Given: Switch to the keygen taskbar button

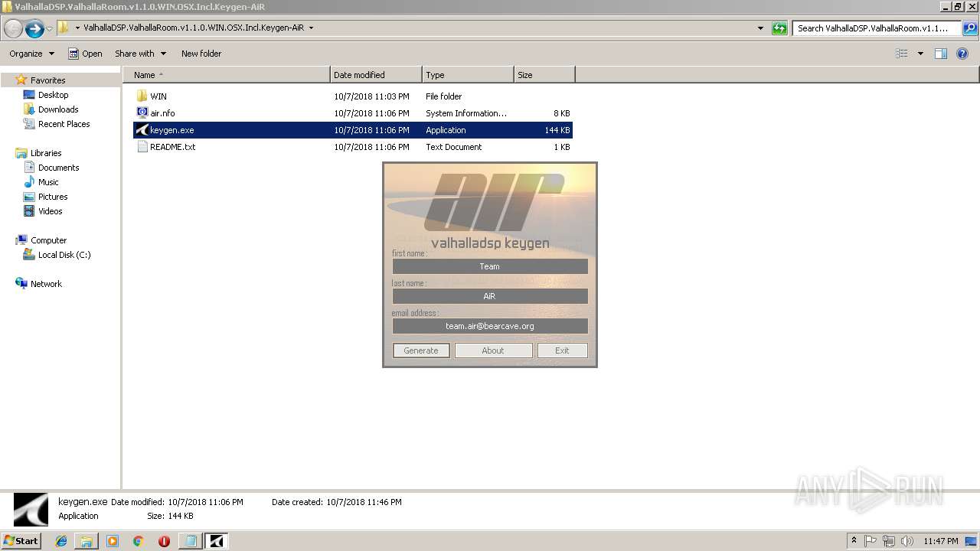Looking at the screenshot, I should (217, 541).
